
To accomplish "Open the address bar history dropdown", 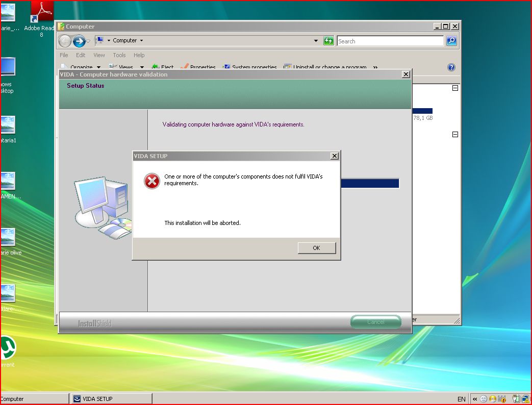I will click(x=316, y=41).
